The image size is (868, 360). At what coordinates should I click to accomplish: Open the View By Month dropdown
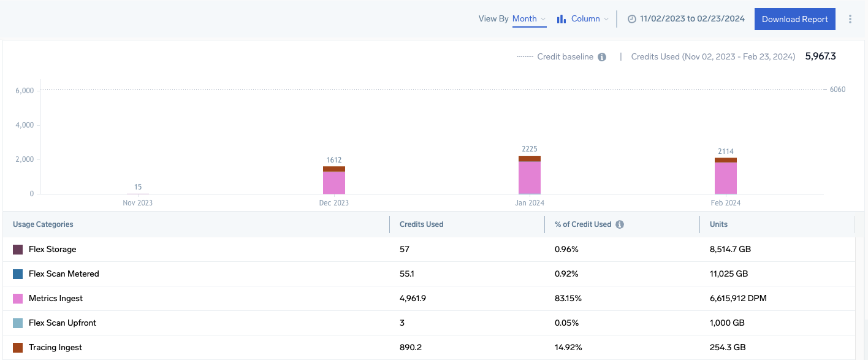(x=528, y=18)
